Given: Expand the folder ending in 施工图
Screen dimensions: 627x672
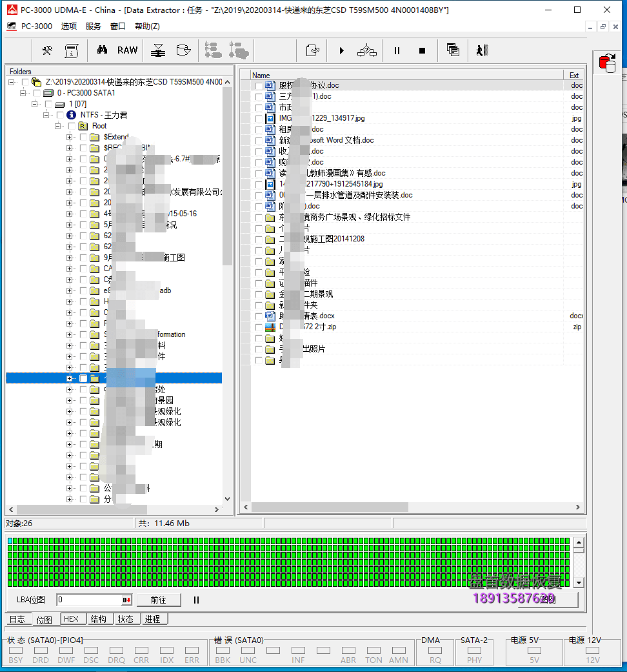Looking at the screenshot, I should coord(69,258).
